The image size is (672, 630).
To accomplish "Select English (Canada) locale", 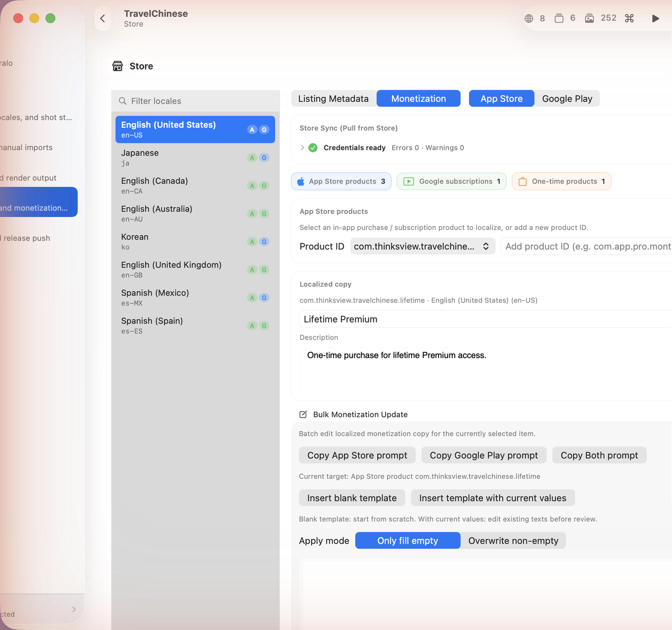I will click(195, 186).
